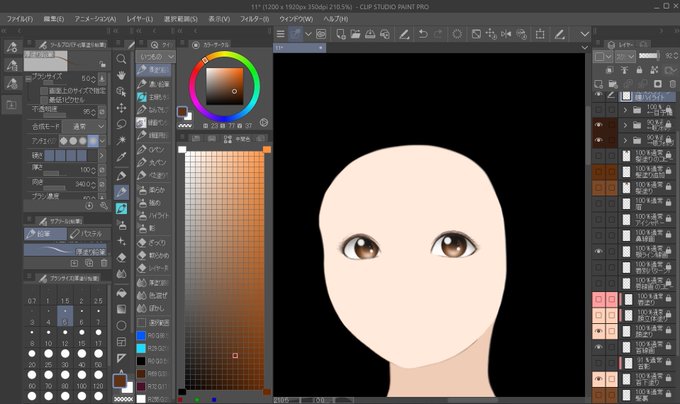The height and width of the screenshot is (404, 680).
Task: Select the Auto select magic wand tool
Action: pos(121,140)
